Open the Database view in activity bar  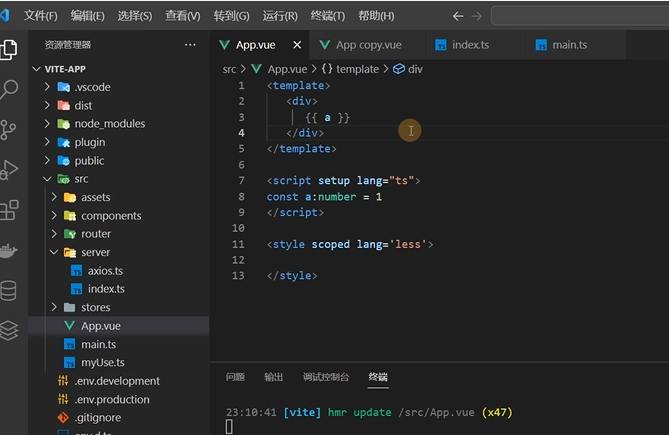click(x=9, y=291)
